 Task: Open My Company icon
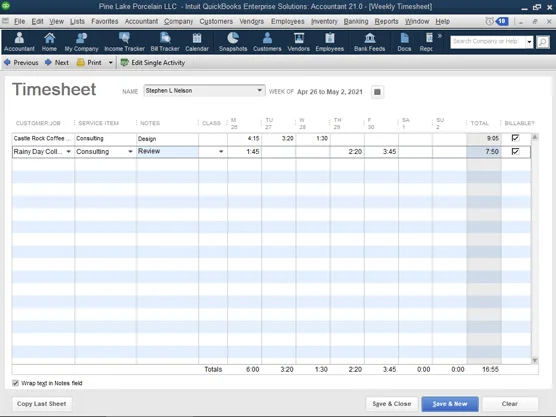[x=82, y=42]
